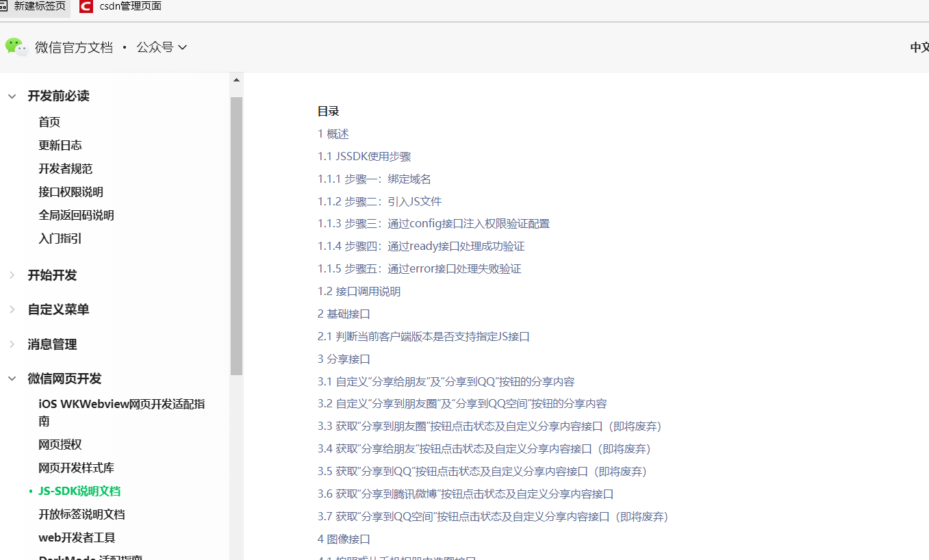The image size is (929, 560).
Task: Jump to 3.6 分享到腾讯微博 link
Action: 466,494
